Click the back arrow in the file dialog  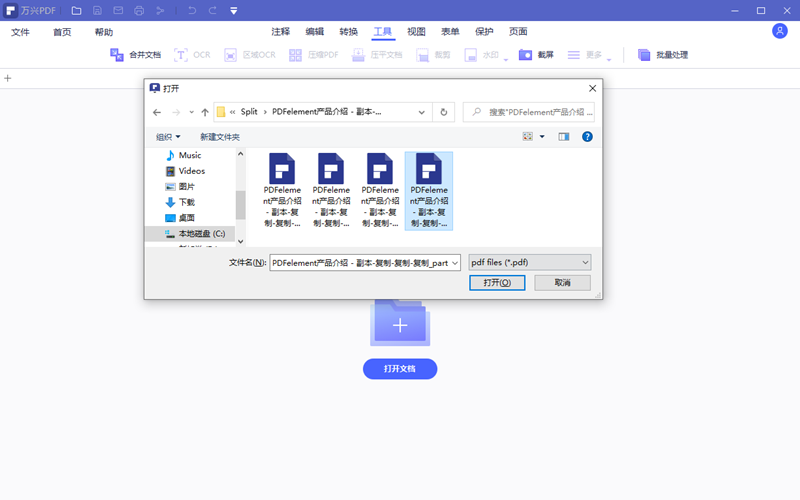(156, 112)
